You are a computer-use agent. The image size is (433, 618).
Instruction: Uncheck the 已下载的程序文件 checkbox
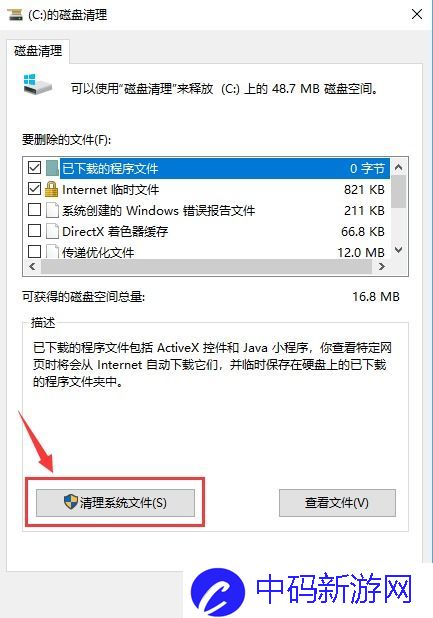[34, 168]
